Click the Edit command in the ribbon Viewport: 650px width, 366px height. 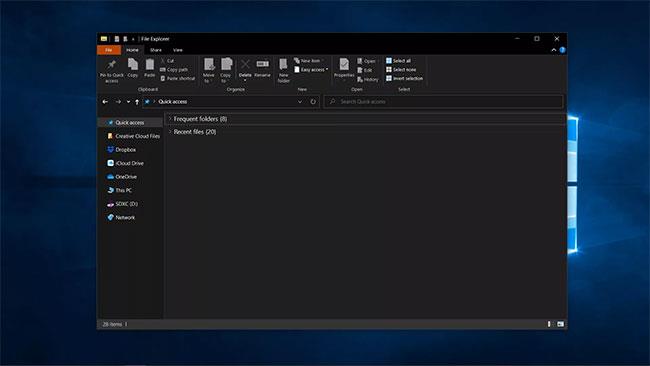(x=365, y=70)
